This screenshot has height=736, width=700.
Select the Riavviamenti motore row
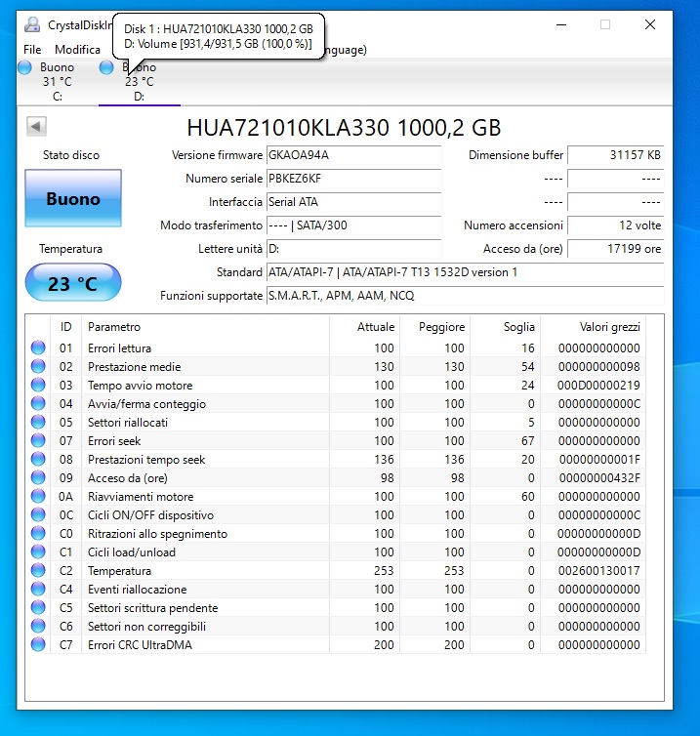click(336, 496)
